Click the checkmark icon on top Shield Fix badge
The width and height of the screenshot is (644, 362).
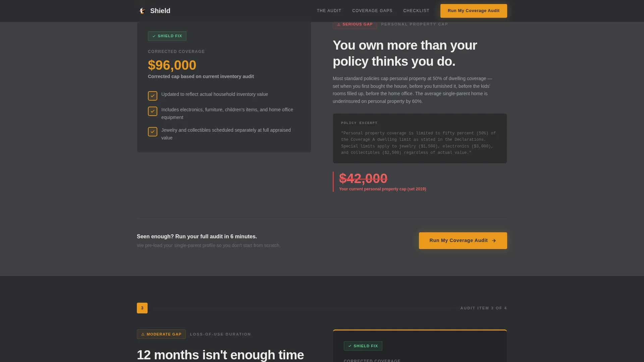tap(154, 36)
